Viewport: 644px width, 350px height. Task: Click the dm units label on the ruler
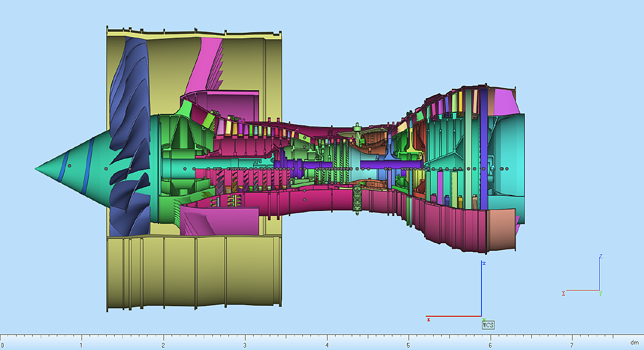634,342
